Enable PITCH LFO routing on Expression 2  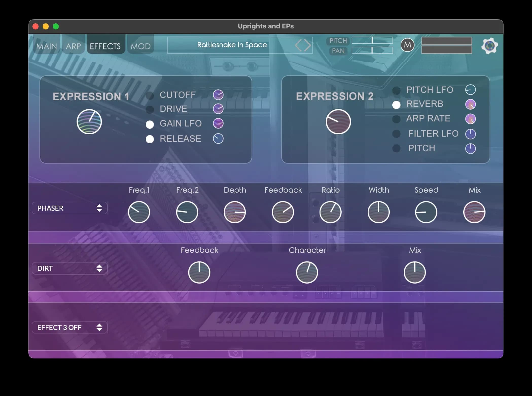pos(396,90)
